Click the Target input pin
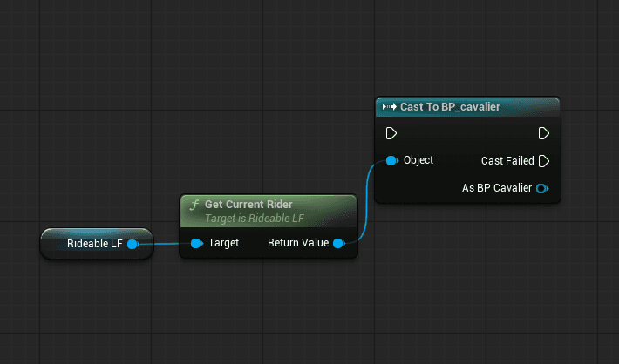 [196, 243]
